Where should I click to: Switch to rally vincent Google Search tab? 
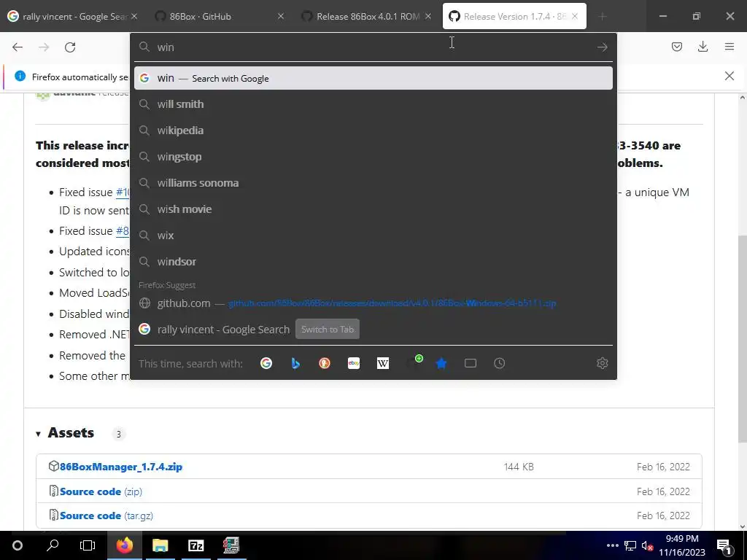click(71, 16)
